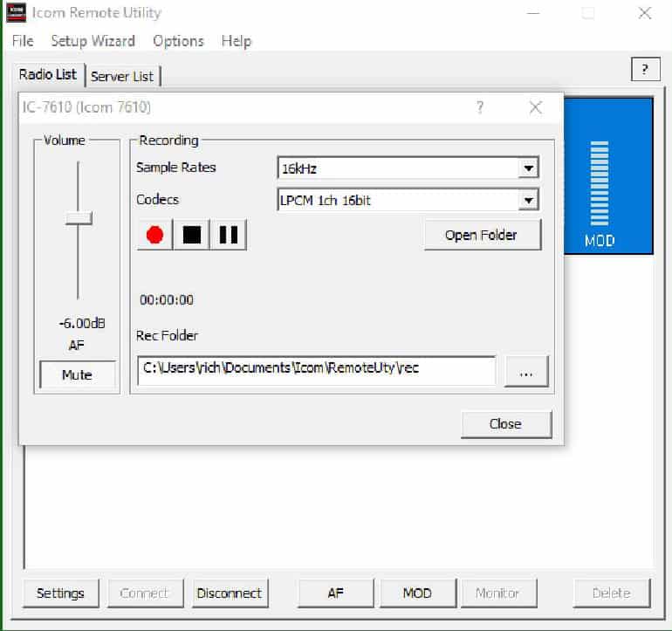
Task: Click the browse (...) button for Rec Folder
Action: click(525, 371)
